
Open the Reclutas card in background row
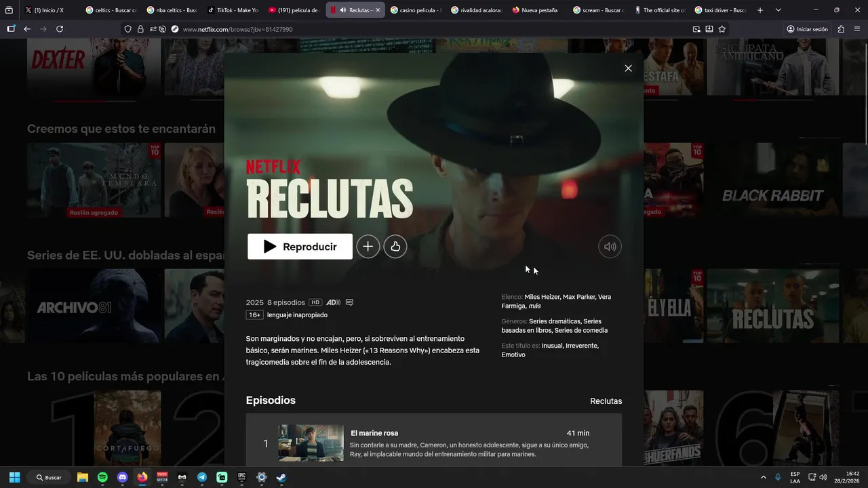(773, 306)
